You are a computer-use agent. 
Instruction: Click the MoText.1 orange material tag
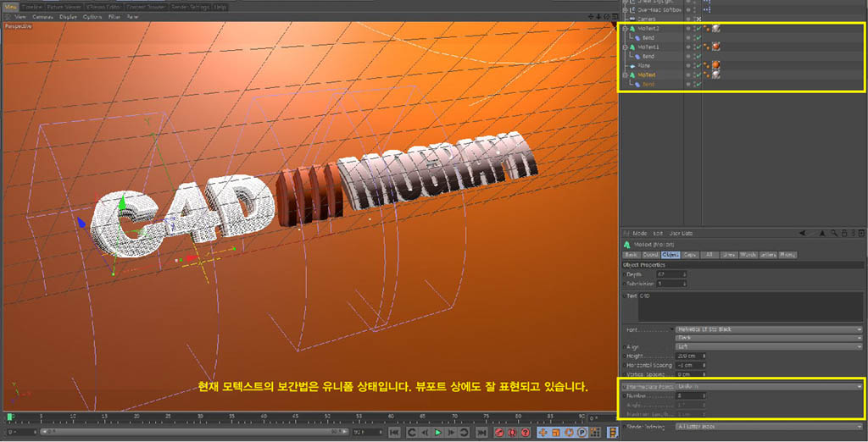715,47
